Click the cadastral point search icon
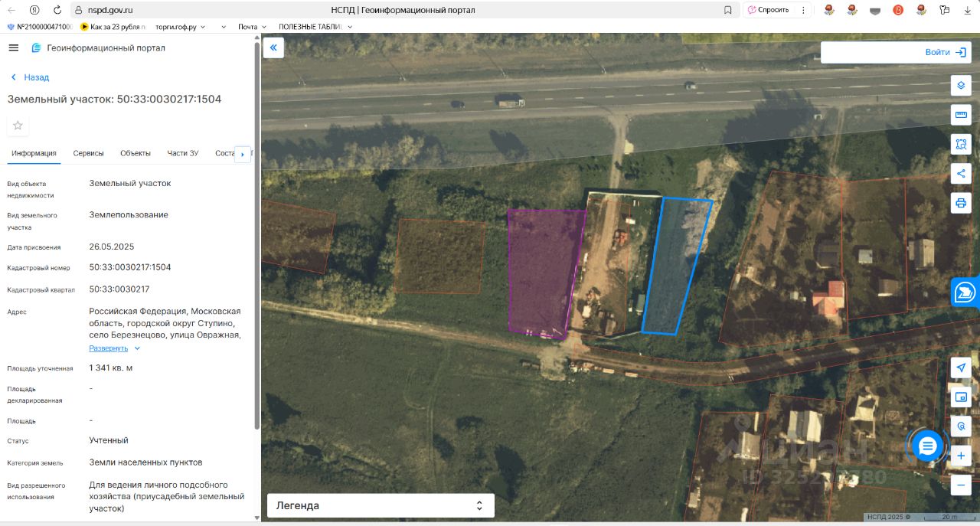 [961, 426]
